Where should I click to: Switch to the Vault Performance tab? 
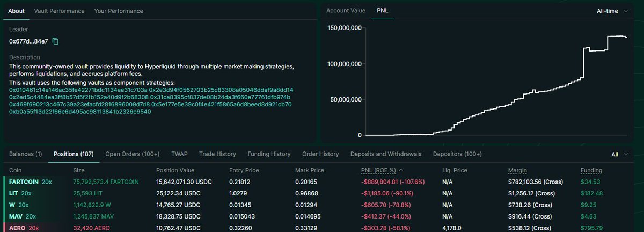coord(59,11)
